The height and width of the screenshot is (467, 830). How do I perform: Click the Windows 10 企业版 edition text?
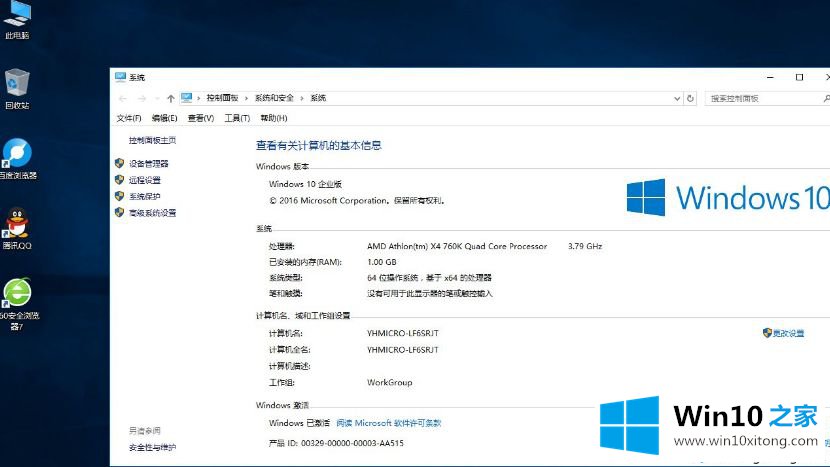305,184
